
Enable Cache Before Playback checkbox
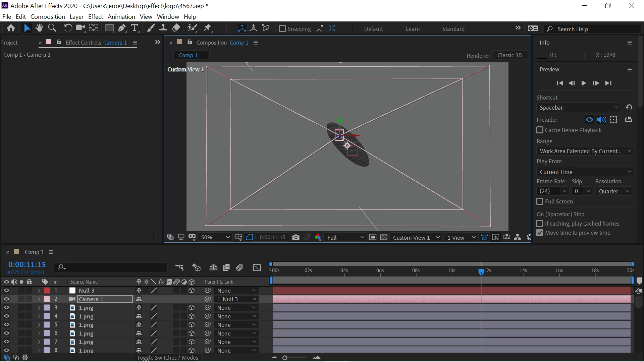pyautogui.click(x=540, y=130)
